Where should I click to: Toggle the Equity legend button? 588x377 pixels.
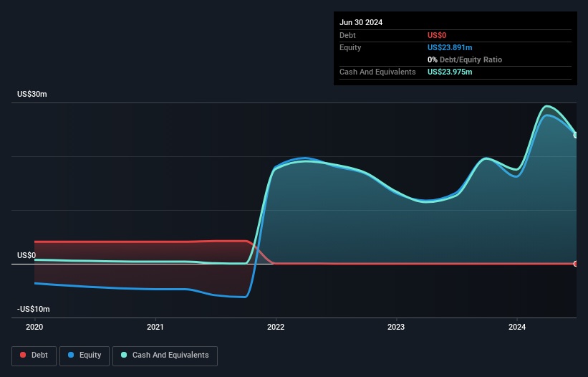85,355
